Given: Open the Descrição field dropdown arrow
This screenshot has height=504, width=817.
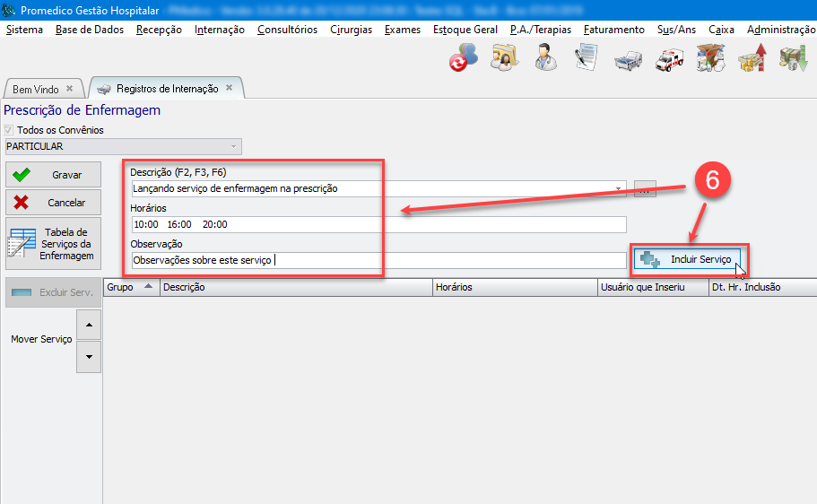Looking at the screenshot, I should point(619,189).
